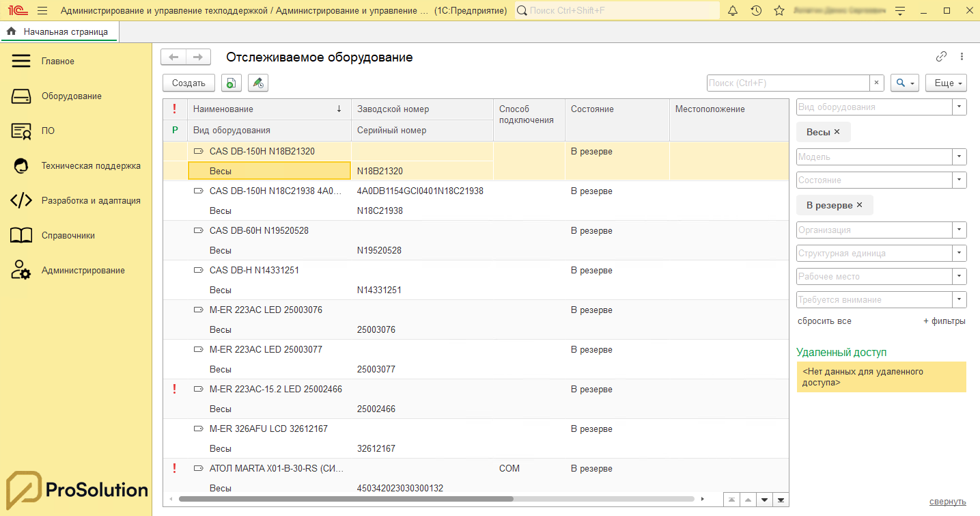The width and height of the screenshot is (980, 516).
Task: Click the create-by-copying document icon
Action: [x=231, y=83]
